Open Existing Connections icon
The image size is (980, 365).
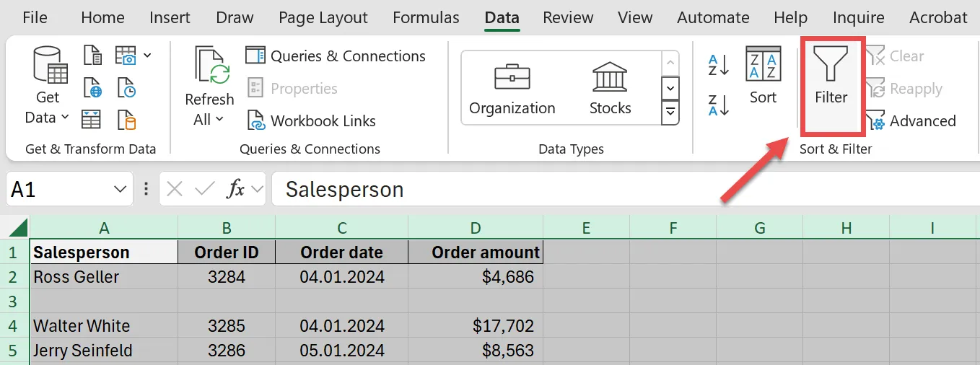tap(126, 120)
